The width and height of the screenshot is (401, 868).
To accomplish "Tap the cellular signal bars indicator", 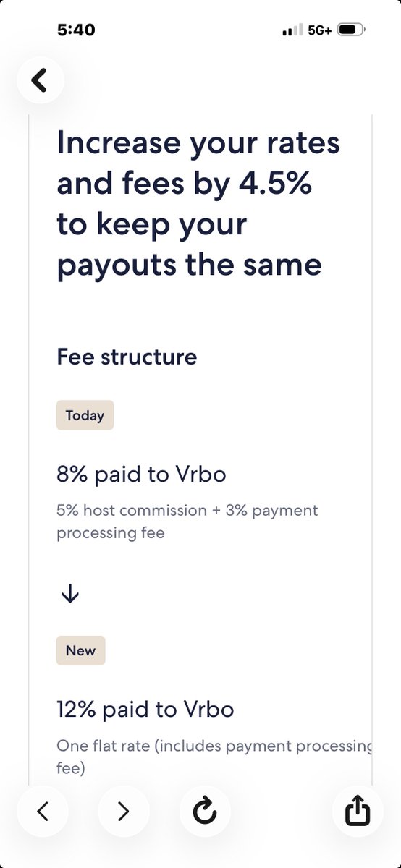I will coord(291,30).
